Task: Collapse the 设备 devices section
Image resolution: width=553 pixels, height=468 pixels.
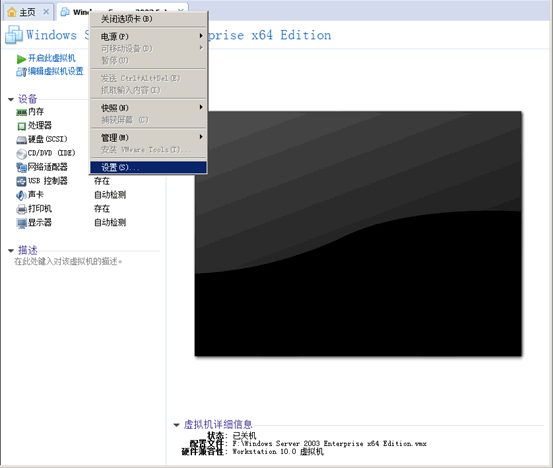Action: 11,99
